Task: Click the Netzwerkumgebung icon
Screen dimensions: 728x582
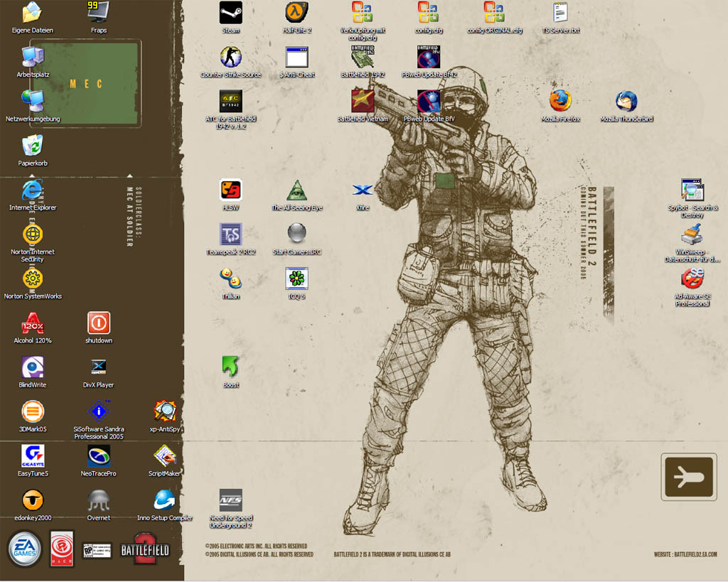Action: click(33, 101)
